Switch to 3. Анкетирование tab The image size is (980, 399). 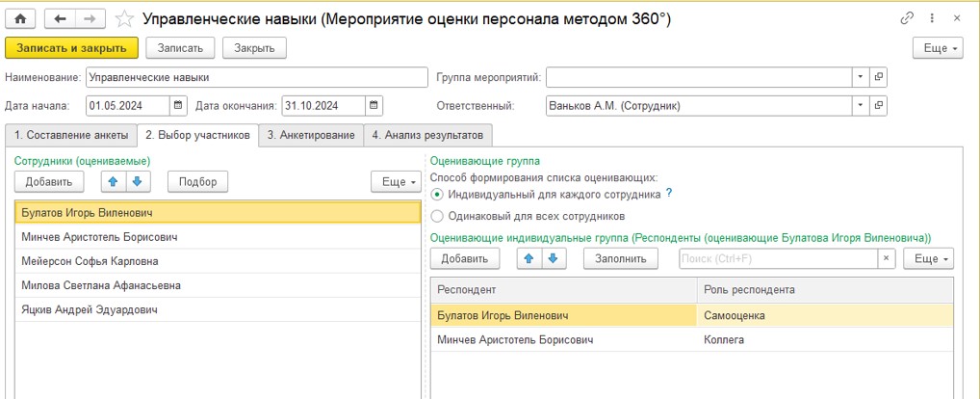pos(311,135)
